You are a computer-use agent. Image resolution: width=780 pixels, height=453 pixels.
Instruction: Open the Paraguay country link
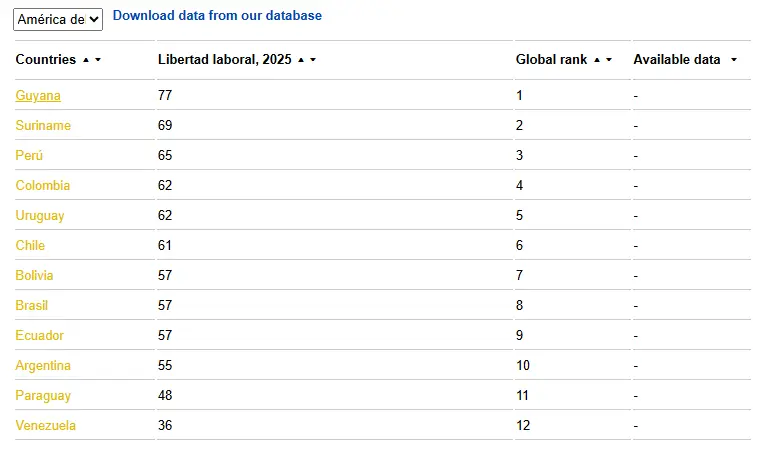[x=43, y=395]
